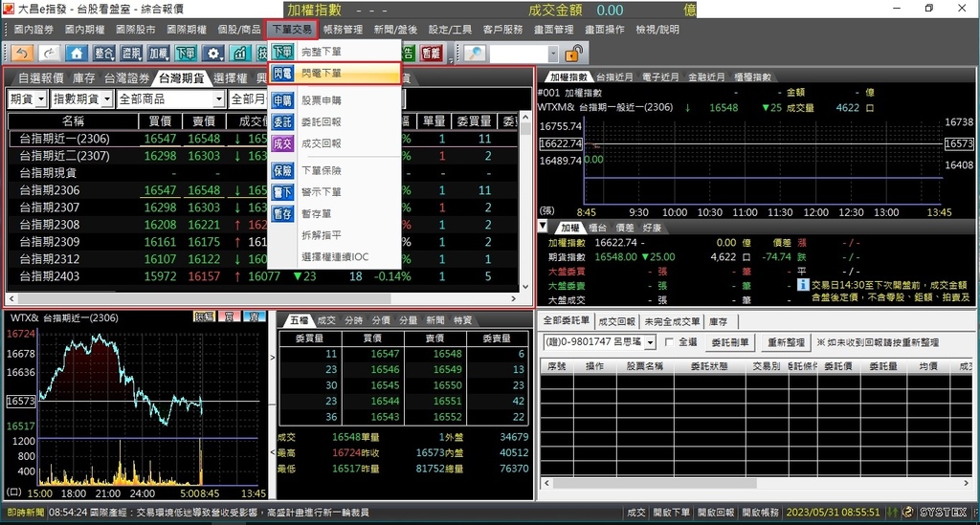980x525 pixels.
Task: Click the redo/forward arrow toolbar icon
Action: 50,53
